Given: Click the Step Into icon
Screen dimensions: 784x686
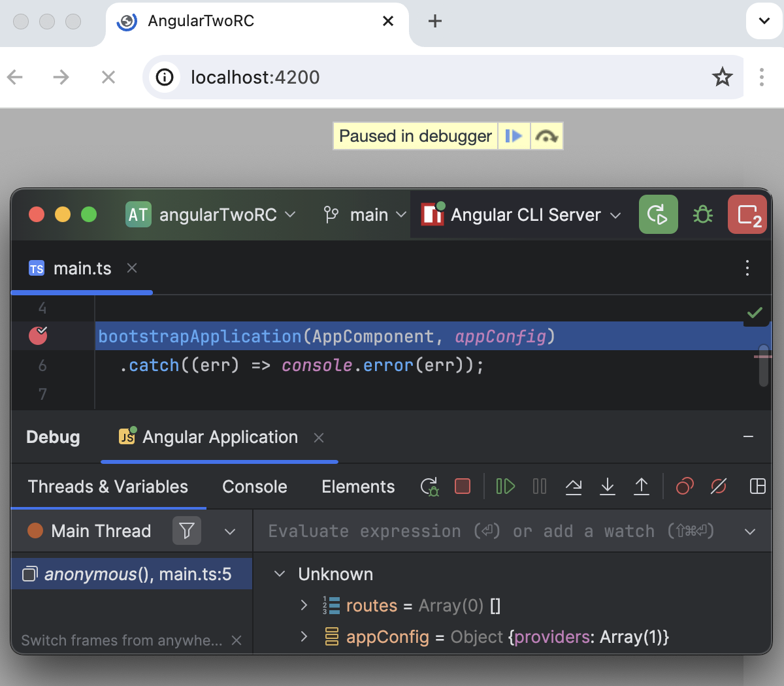Looking at the screenshot, I should click(x=608, y=486).
